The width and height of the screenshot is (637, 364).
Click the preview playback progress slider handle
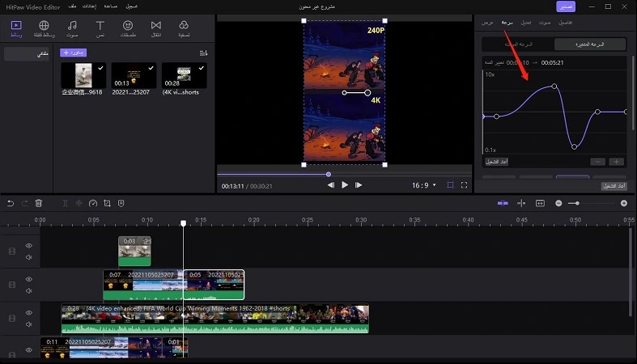pos(329,175)
